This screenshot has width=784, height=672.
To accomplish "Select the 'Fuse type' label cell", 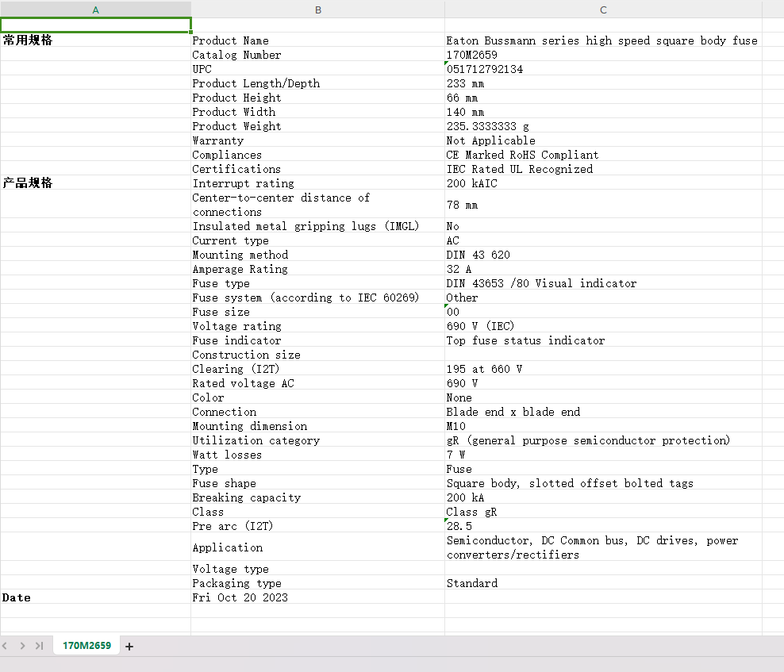I will pyautogui.click(x=318, y=283).
